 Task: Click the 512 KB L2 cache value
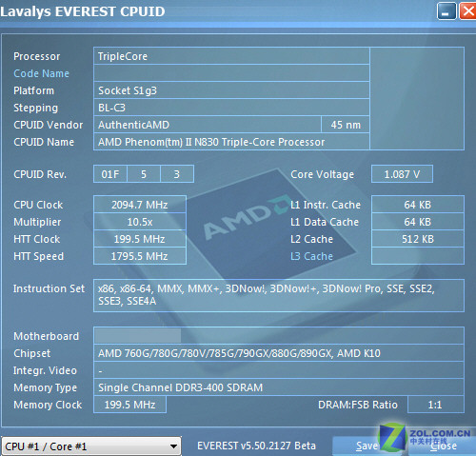(x=418, y=239)
